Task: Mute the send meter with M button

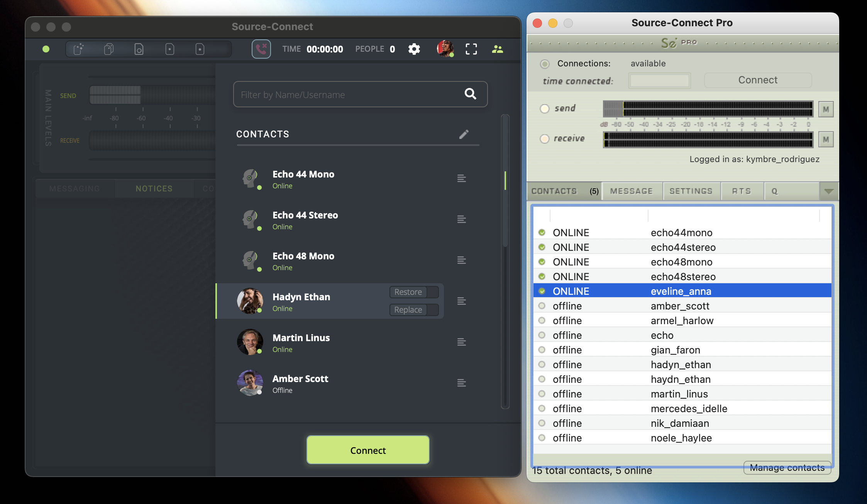Action: (826, 109)
